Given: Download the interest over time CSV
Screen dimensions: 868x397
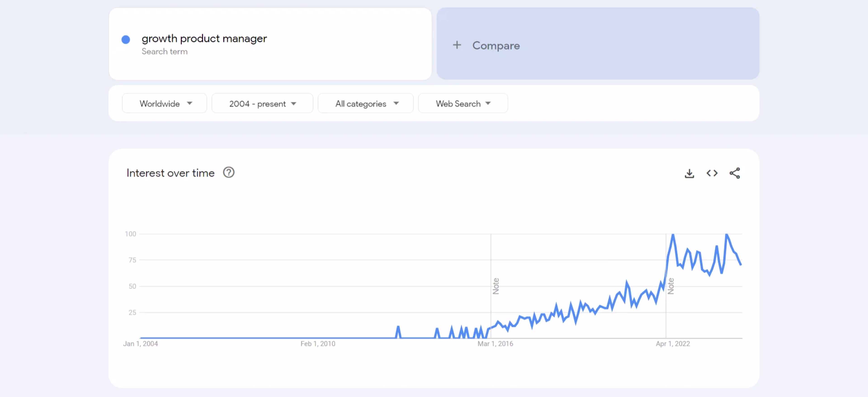Looking at the screenshot, I should pos(689,173).
